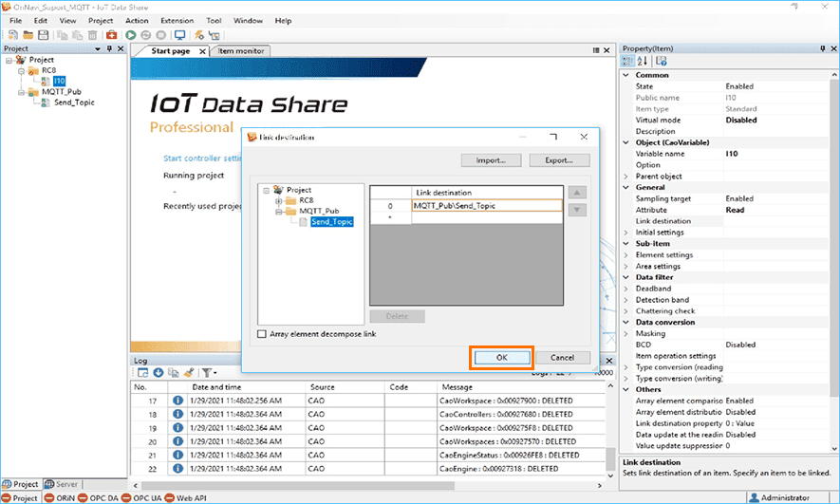Click the trash Delete toolbar icon

click(93, 35)
